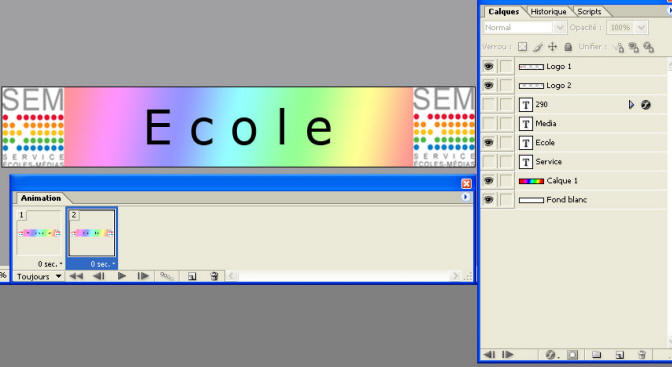Click lock all icon in Calques

[x=568, y=47]
